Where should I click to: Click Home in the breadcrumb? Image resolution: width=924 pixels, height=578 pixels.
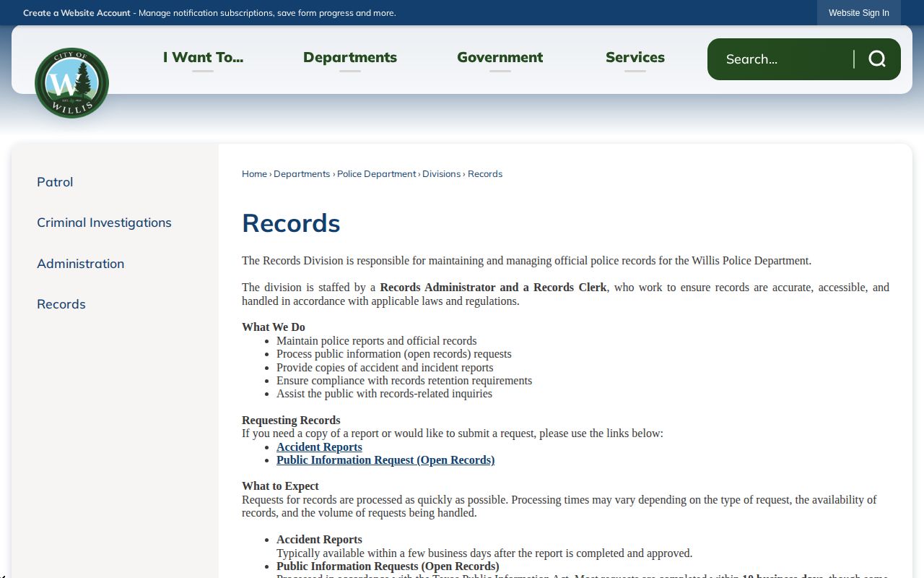[254, 174]
